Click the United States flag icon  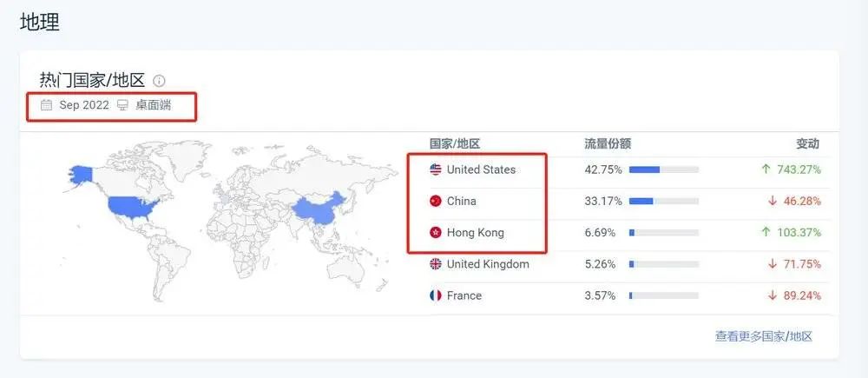click(436, 169)
